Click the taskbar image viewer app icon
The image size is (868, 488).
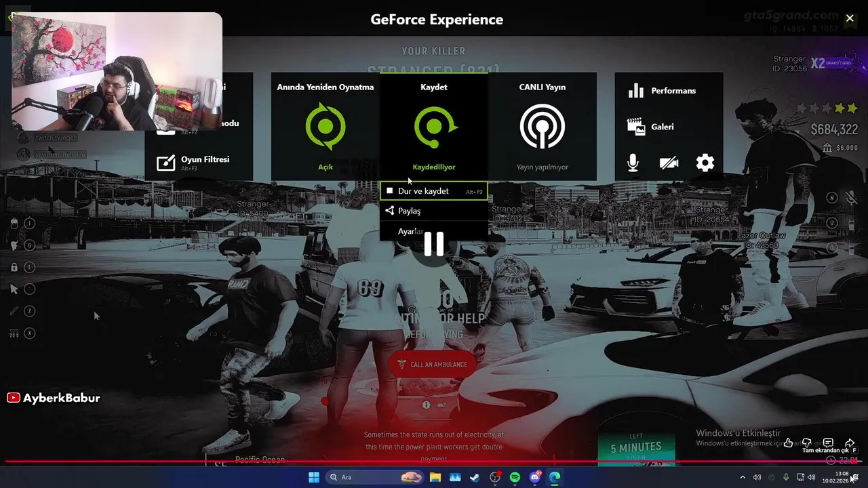tap(455, 477)
